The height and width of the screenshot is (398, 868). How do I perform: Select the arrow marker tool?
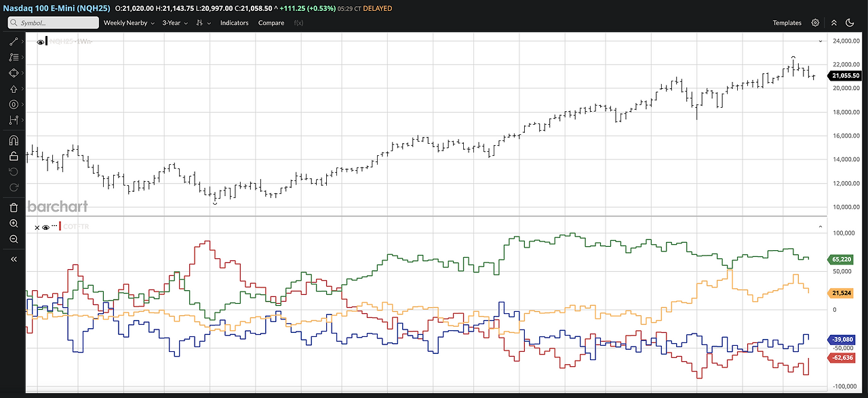click(x=13, y=89)
